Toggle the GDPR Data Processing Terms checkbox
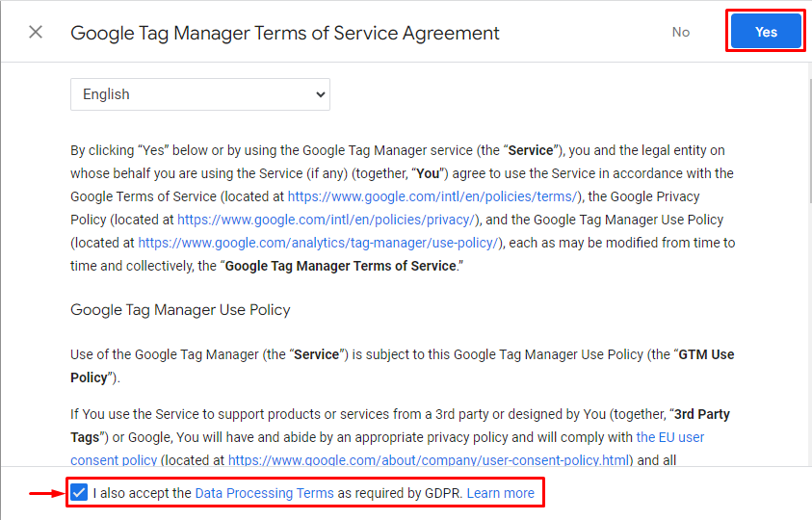This screenshot has width=812, height=520. tap(79, 492)
